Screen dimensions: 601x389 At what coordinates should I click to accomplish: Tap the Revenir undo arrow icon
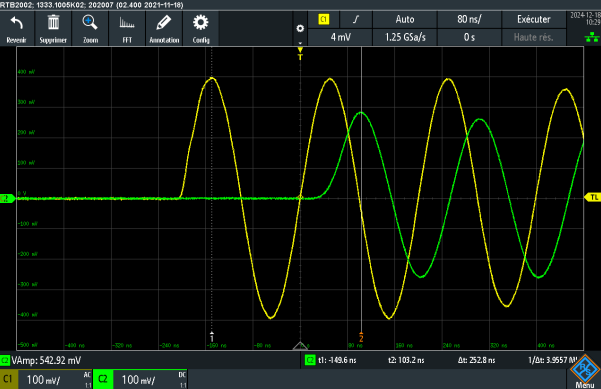coord(16,23)
